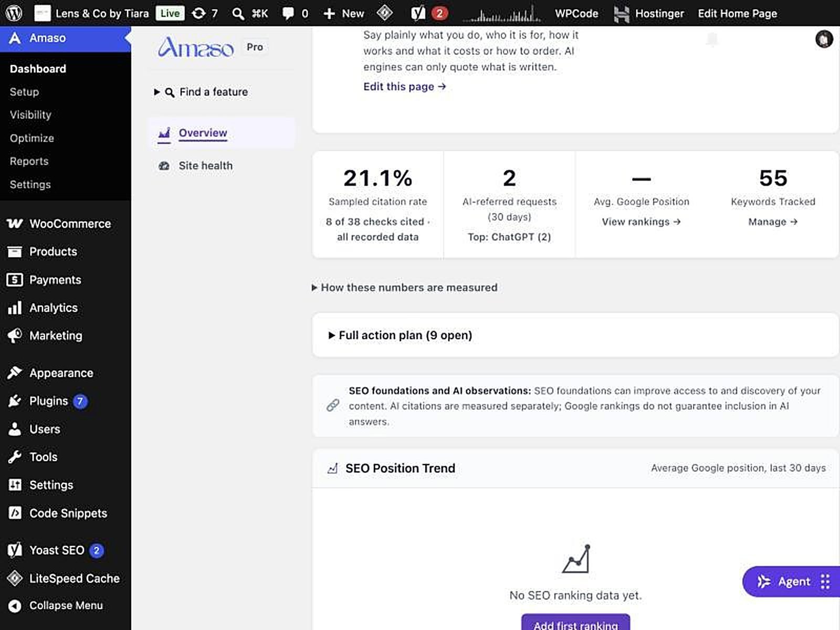Open the New content menu
The image size is (840, 630).
343,13
